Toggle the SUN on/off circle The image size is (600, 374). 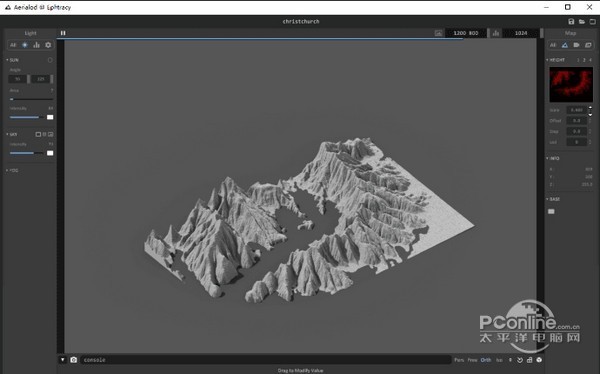(50, 60)
